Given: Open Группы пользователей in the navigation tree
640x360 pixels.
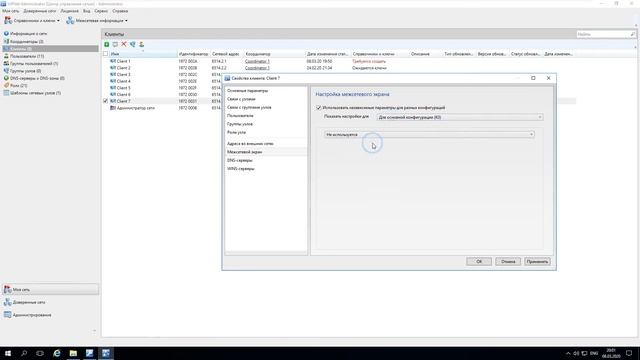Looking at the screenshot, I should click(x=34, y=63).
